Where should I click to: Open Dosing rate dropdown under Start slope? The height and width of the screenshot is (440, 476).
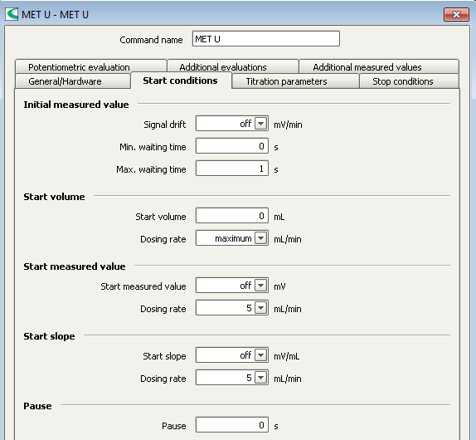[x=261, y=378]
